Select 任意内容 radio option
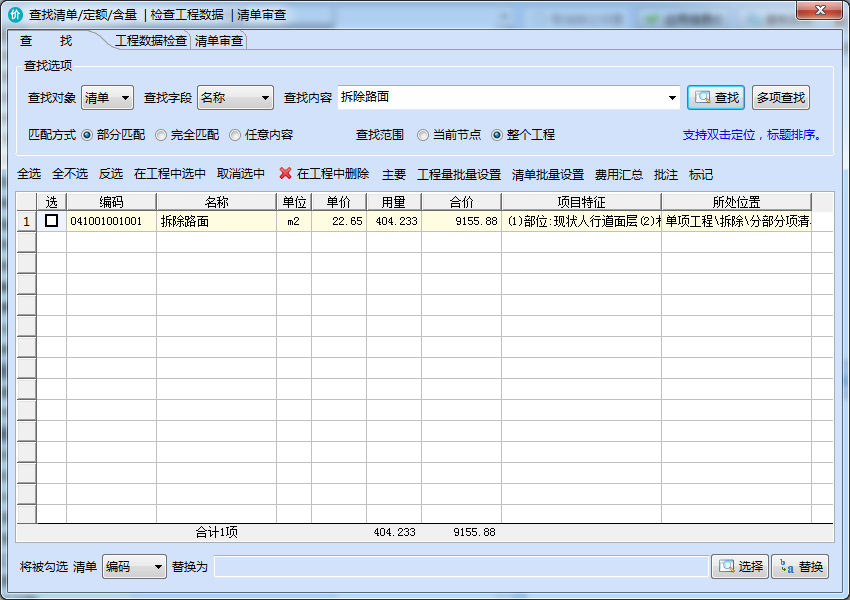850x600 pixels. pos(235,135)
